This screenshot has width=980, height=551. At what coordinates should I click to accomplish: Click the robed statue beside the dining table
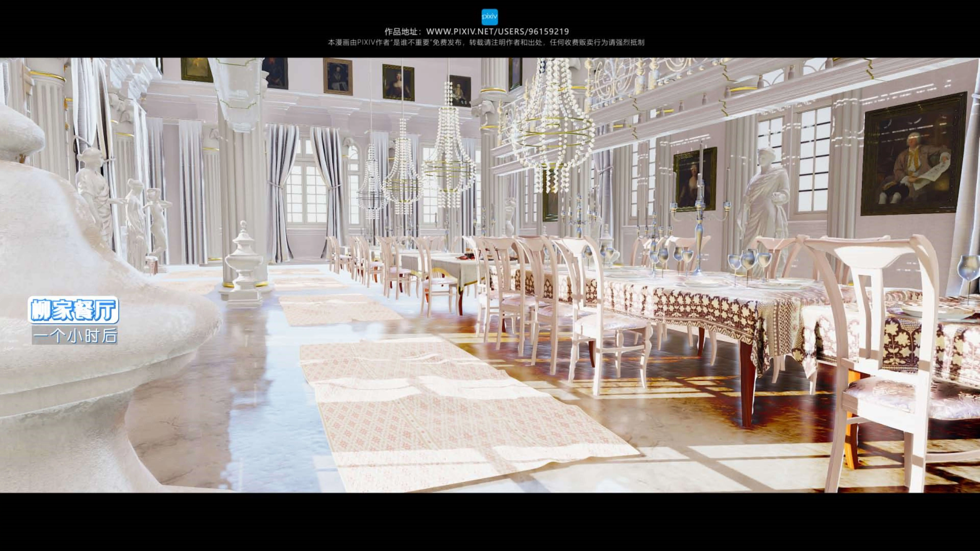point(765,198)
